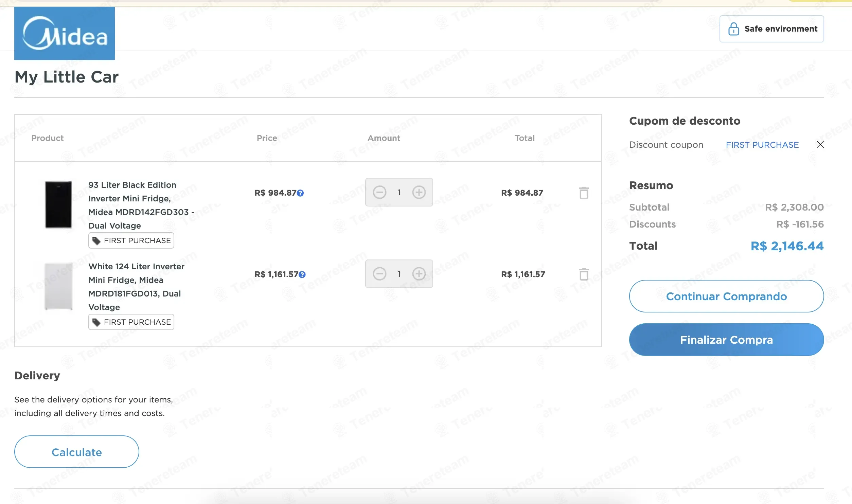Screen dimensions: 852x504
Task: Open the white mini fridge thumbnail
Action: 58,286
